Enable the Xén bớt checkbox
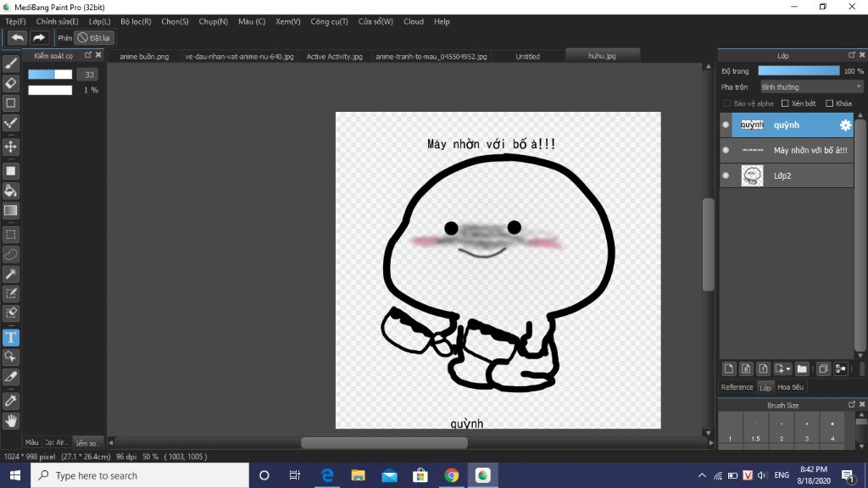 [785, 103]
